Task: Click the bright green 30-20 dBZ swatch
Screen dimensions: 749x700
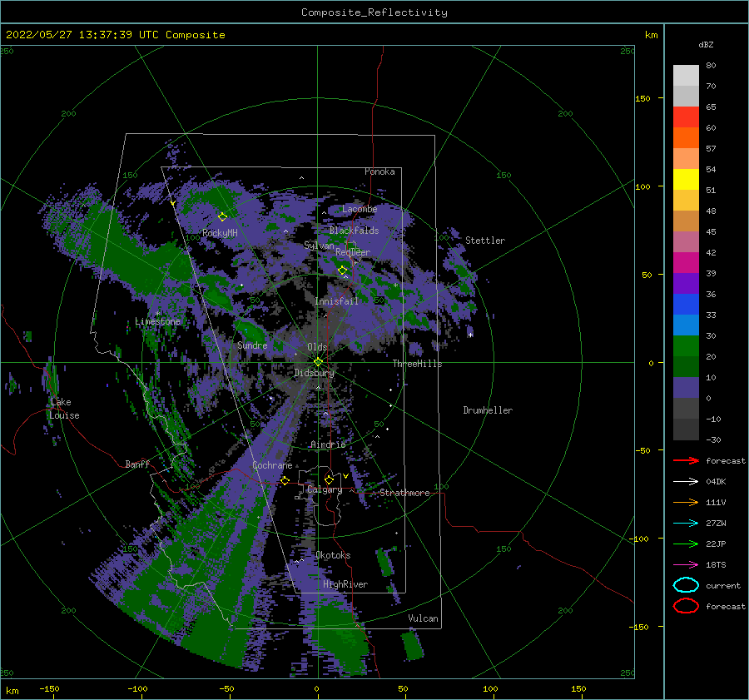Action: point(686,346)
